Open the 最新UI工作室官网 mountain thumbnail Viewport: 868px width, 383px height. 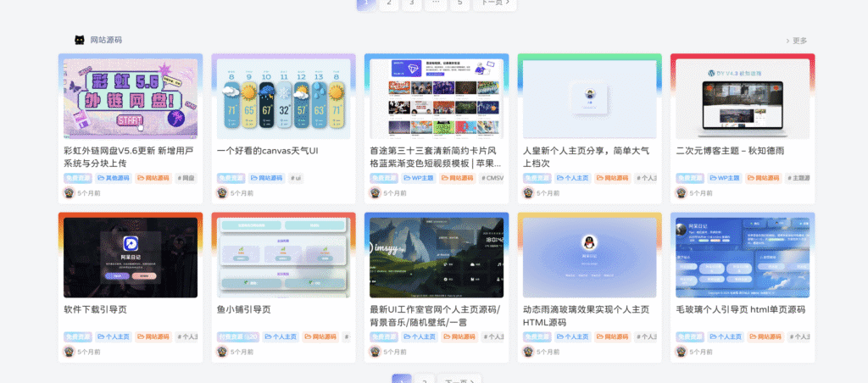[x=437, y=258]
